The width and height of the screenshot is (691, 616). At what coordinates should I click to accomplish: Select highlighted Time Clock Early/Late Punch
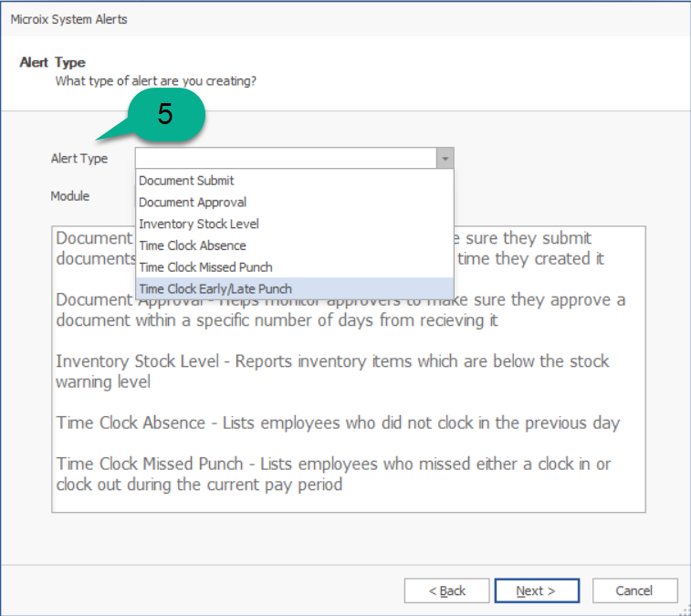pyautogui.click(x=215, y=289)
